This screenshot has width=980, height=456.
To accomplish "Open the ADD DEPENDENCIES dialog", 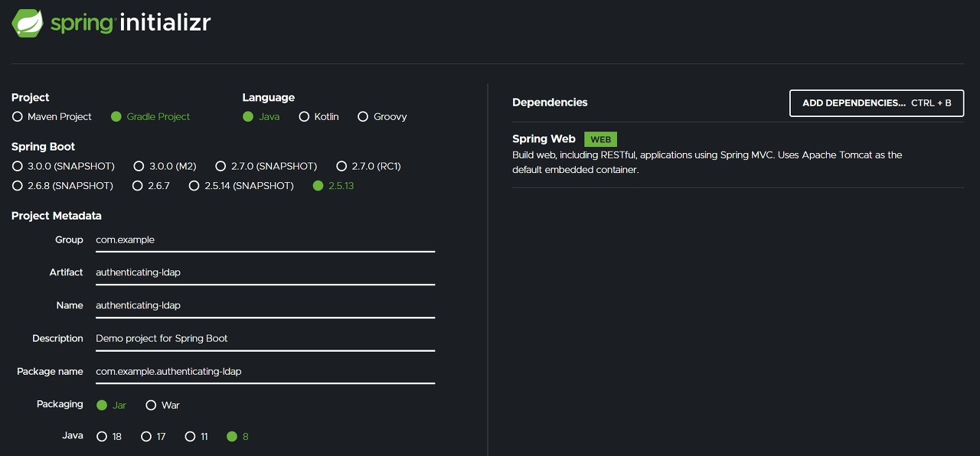I will tap(876, 103).
